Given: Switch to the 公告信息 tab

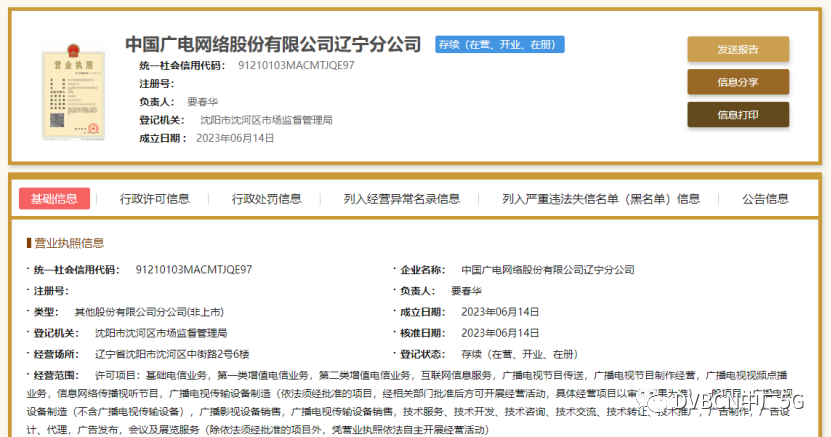Looking at the screenshot, I should 765,199.
